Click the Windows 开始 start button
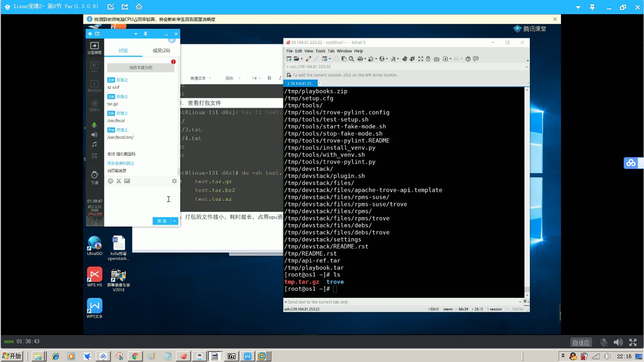 (12, 356)
